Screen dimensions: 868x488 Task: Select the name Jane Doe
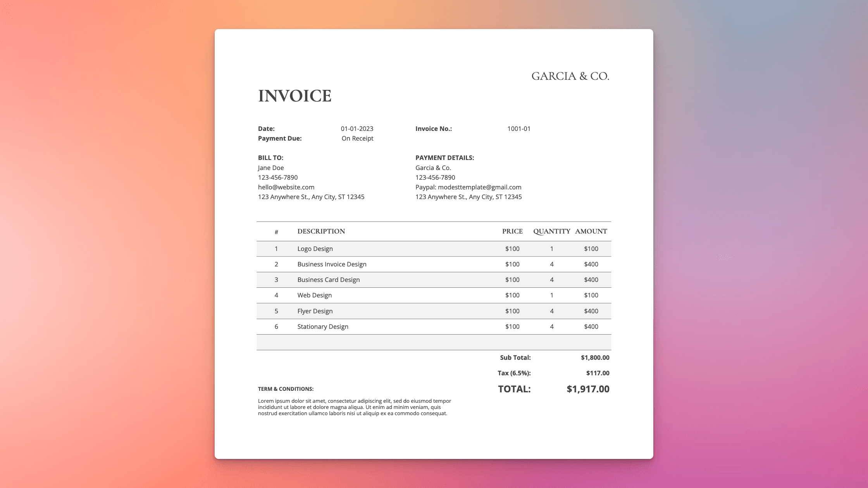click(271, 168)
